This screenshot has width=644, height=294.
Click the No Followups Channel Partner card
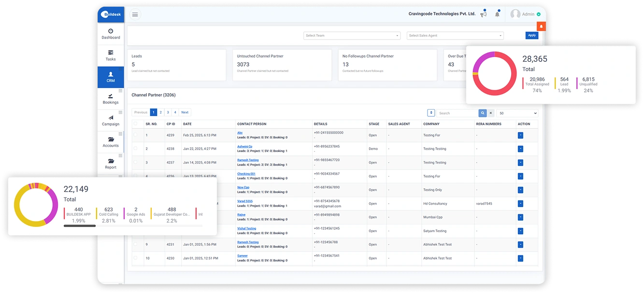click(x=387, y=65)
